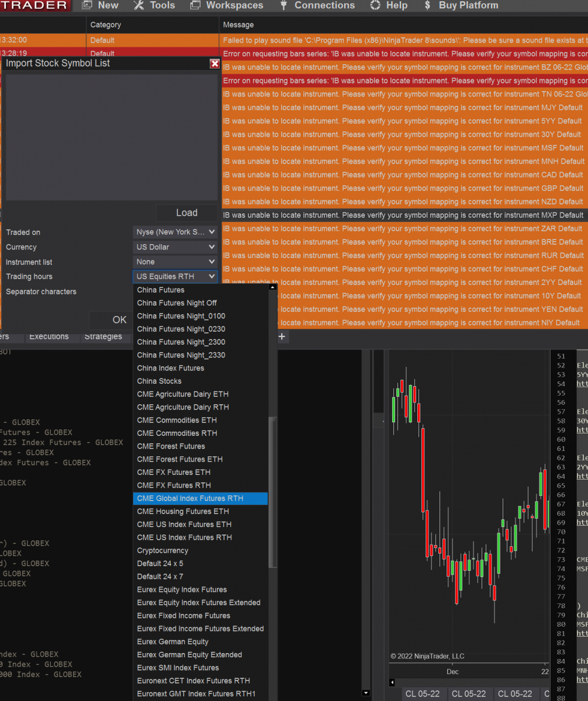Switch to the Executions tab
The image size is (588, 701).
[x=49, y=336]
